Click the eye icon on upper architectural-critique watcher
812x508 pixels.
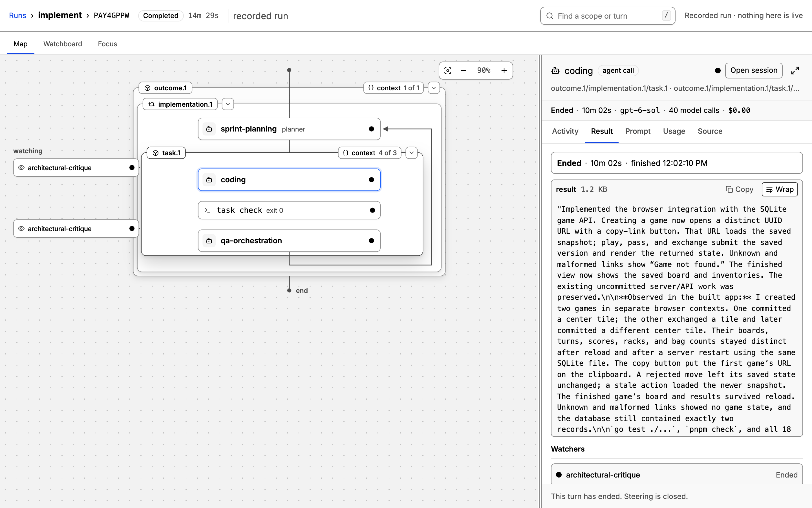point(21,168)
